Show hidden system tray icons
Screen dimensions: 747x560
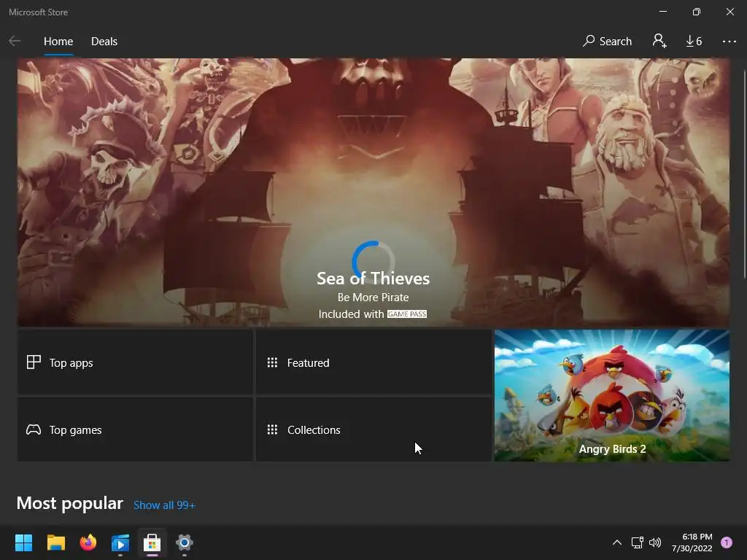tap(617, 542)
